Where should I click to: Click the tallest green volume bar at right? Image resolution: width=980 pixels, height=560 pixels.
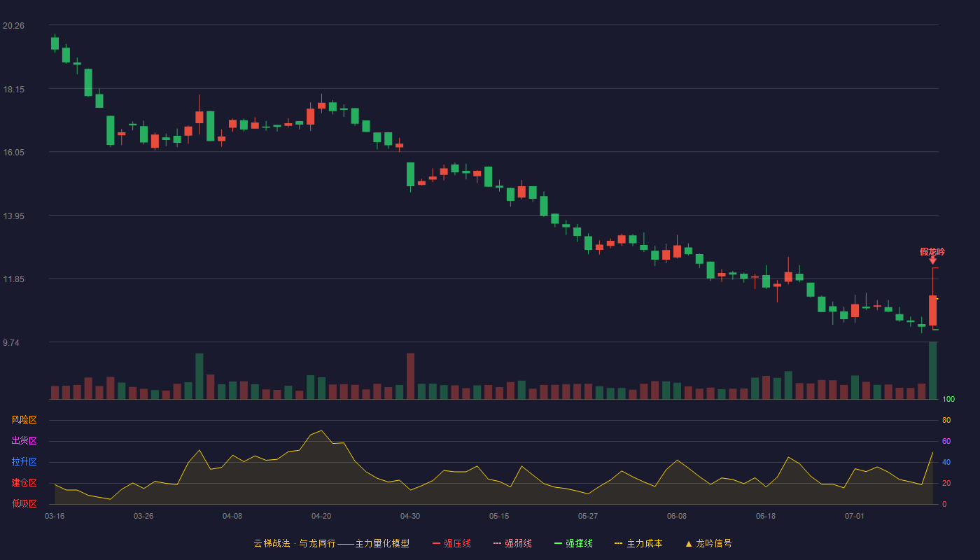pyautogui.click(x=932, y=370)
